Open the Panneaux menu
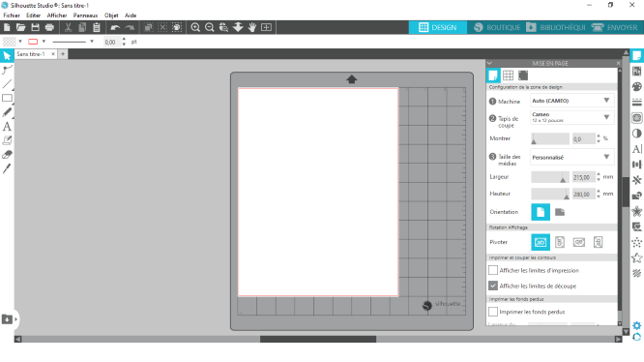This screenshot has height=362, width=644. (85, 15)
